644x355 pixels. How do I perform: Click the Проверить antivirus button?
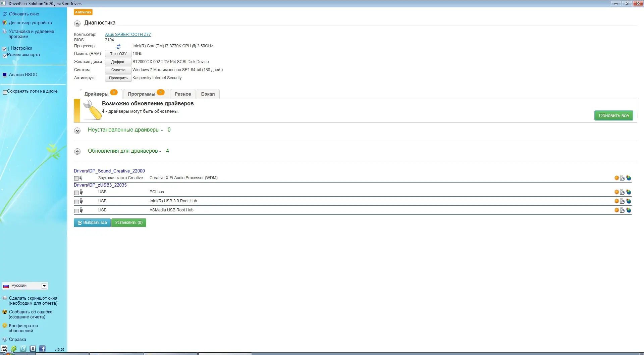click(118, 78)
